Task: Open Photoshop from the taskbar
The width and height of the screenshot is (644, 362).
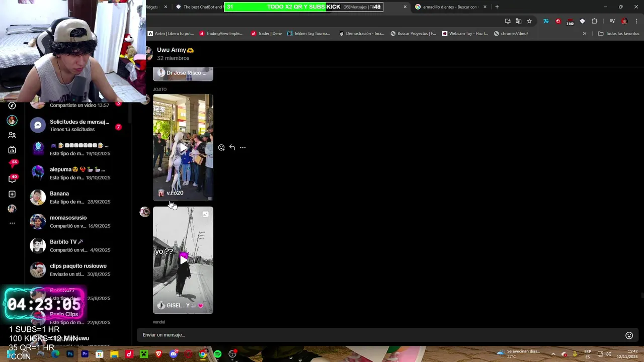Action: click(x=70, y=354)
